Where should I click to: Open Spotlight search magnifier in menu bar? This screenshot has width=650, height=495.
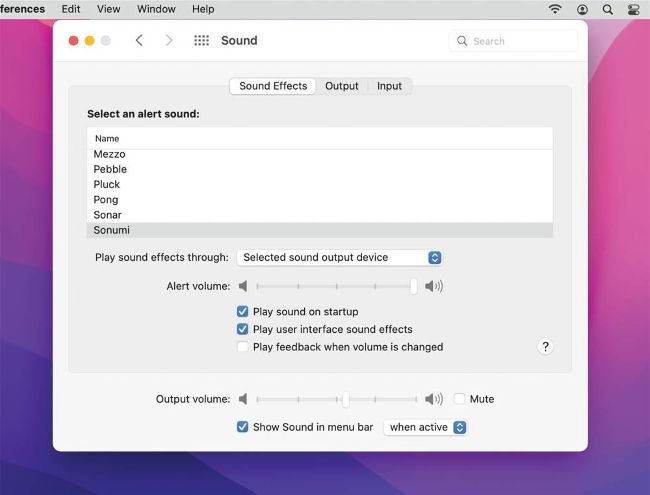click(608, 9)
